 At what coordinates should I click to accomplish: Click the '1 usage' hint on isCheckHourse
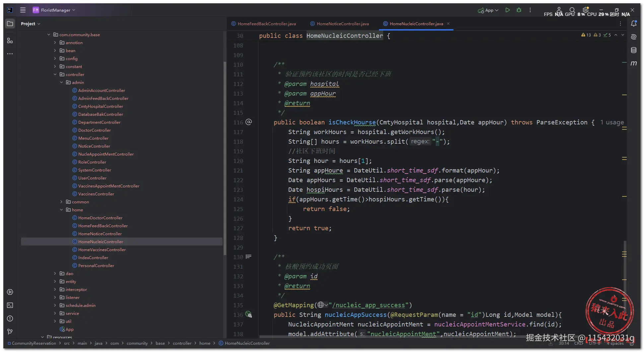pos(612,122)
